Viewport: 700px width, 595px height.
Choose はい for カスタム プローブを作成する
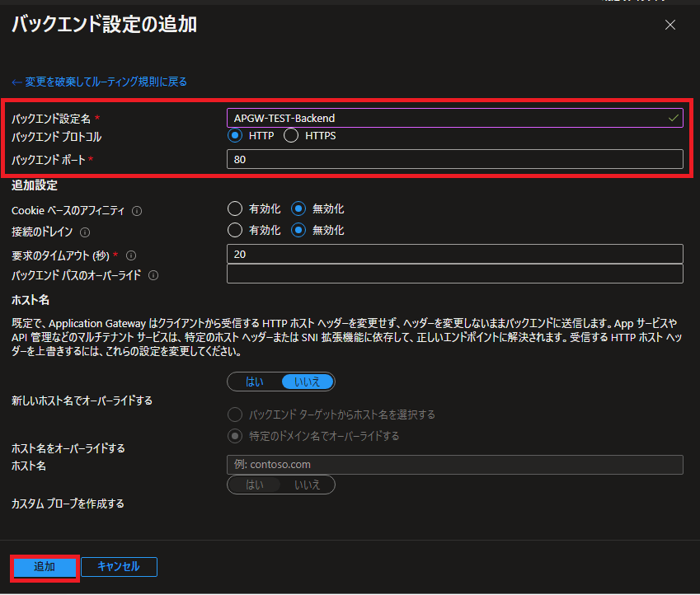coord(255,485)
